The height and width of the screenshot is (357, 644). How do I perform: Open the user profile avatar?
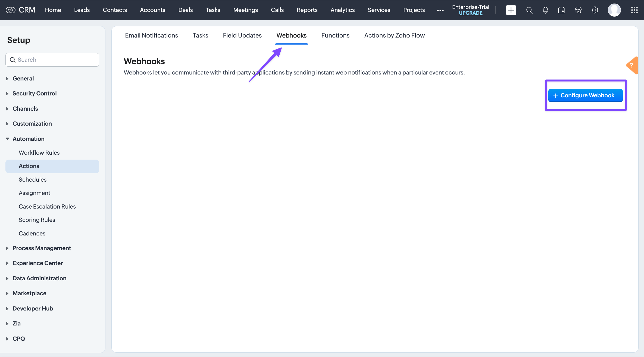coord(614,10)
